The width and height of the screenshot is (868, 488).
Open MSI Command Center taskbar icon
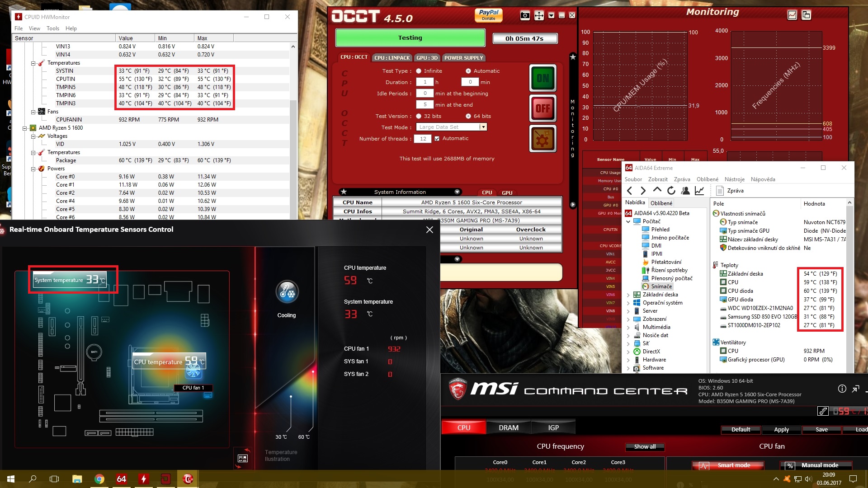[x=188, y=479]
